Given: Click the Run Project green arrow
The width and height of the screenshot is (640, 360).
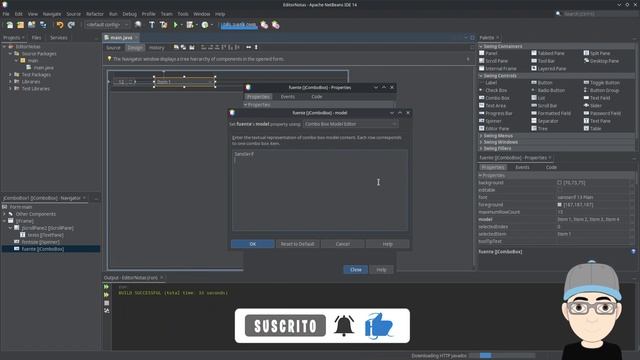Looking at the screenshot, I should tap(176, 25).
